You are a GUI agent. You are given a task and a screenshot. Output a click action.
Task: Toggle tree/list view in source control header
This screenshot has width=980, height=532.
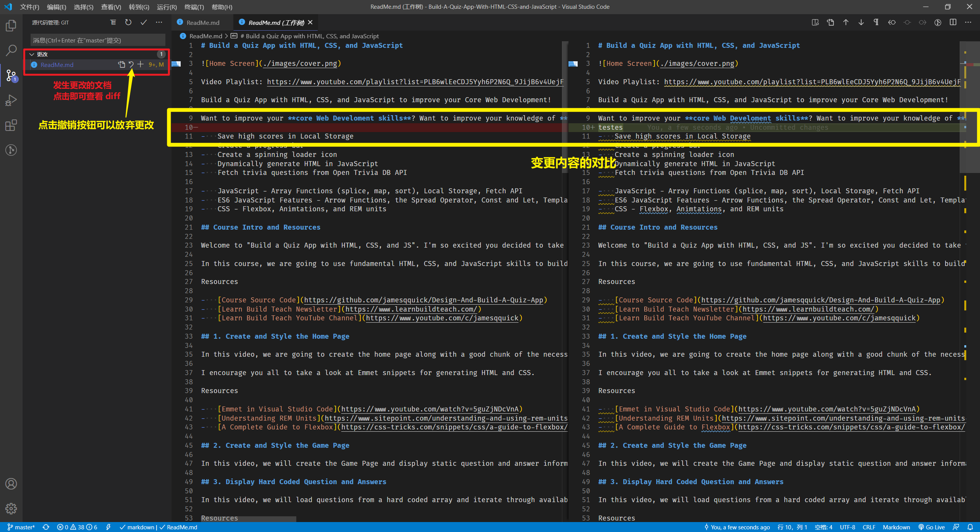[113, 23]
